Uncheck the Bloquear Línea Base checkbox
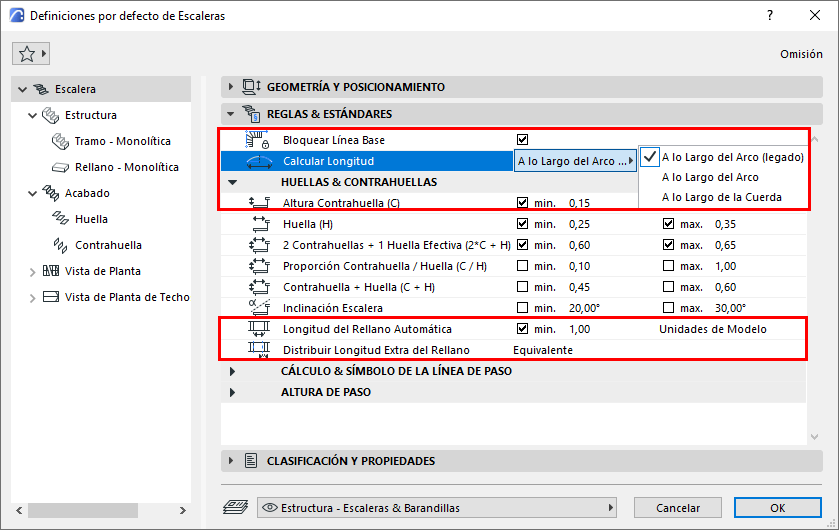 [522, 140]
